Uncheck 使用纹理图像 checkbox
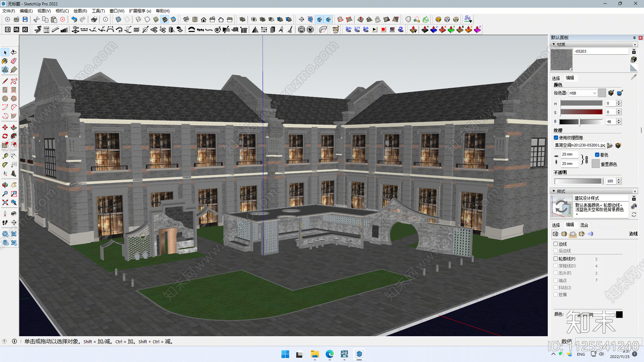 click(556, 138)
